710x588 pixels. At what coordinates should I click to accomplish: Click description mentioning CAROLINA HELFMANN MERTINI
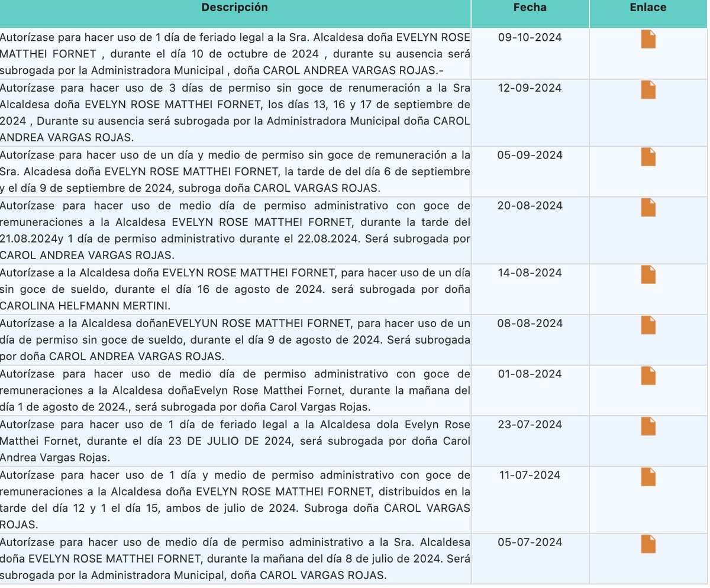coord(235,289)
